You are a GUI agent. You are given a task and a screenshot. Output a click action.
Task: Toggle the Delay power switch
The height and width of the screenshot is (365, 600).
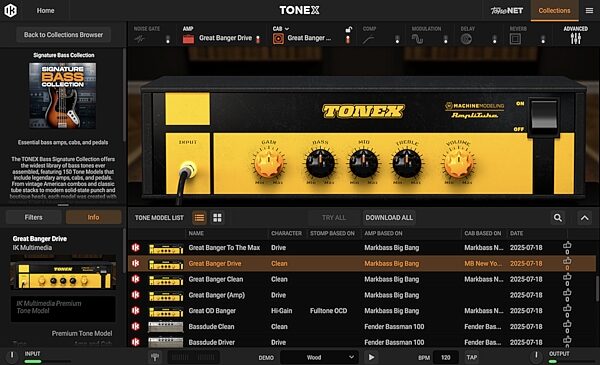click(x=494, y=39)
